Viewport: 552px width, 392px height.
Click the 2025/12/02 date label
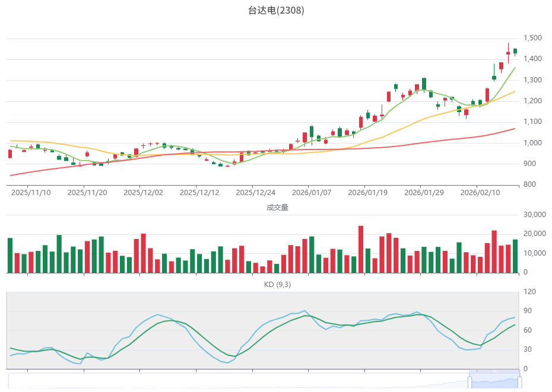click(143, 193)
